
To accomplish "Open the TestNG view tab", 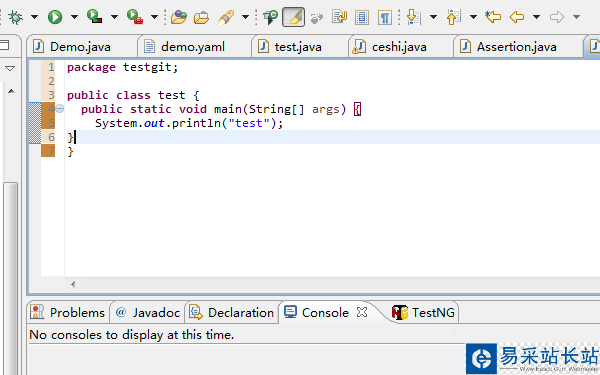I will (x=423, y=313).
